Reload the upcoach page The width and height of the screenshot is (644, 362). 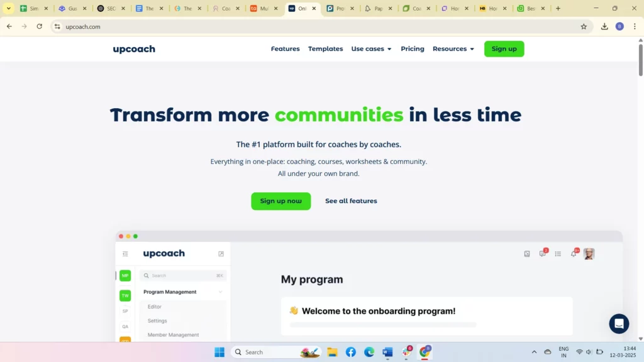pos(40,26)
